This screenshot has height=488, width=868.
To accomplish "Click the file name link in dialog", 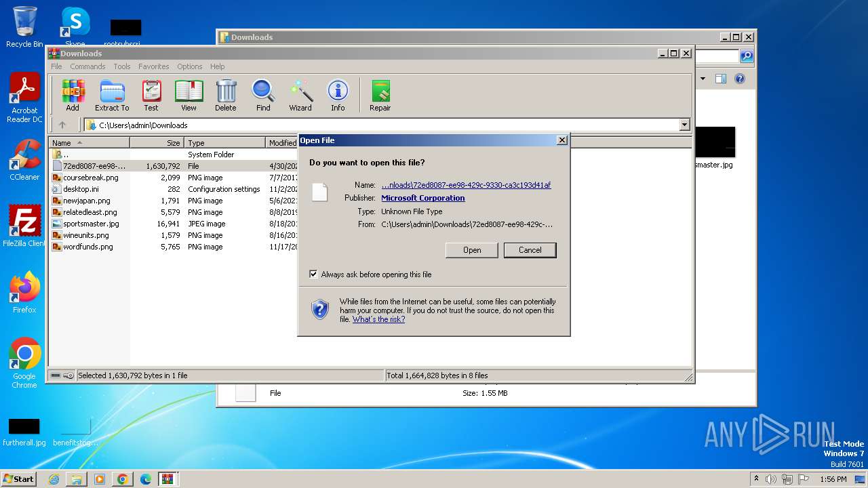I will click(466, 185).
